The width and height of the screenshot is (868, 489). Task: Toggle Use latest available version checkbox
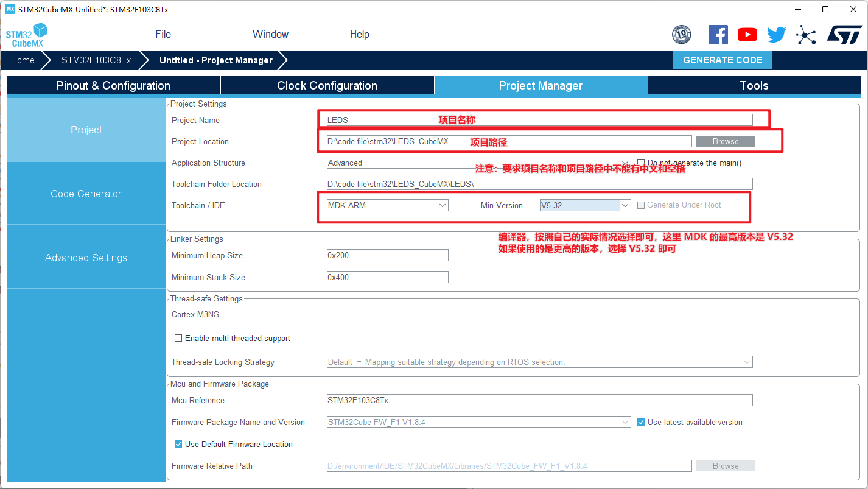[641, 422]
